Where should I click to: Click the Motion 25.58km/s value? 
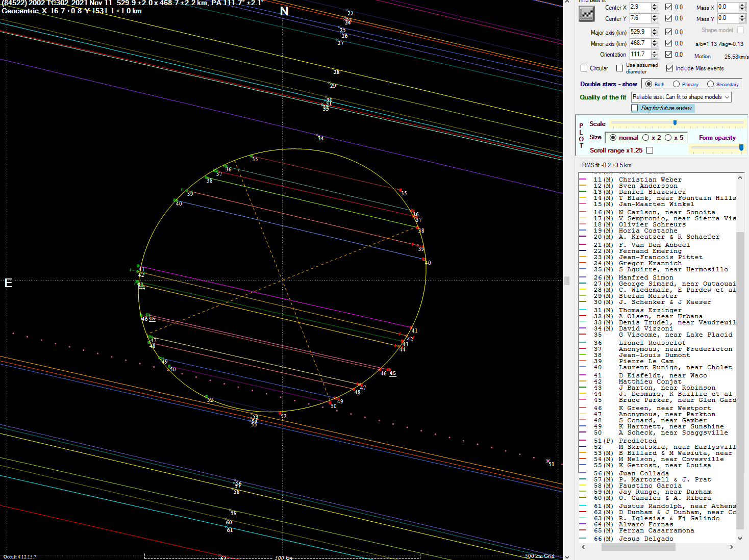[x=737, y=57]
